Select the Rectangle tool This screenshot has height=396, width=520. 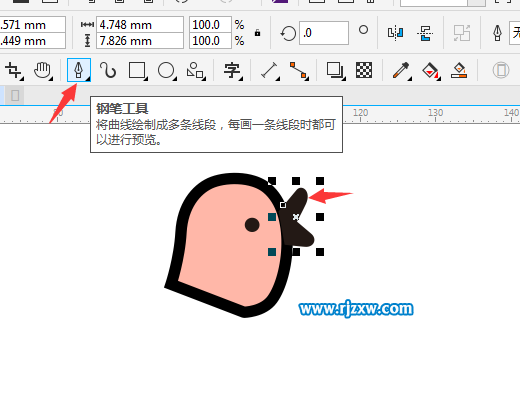(137, 70)
